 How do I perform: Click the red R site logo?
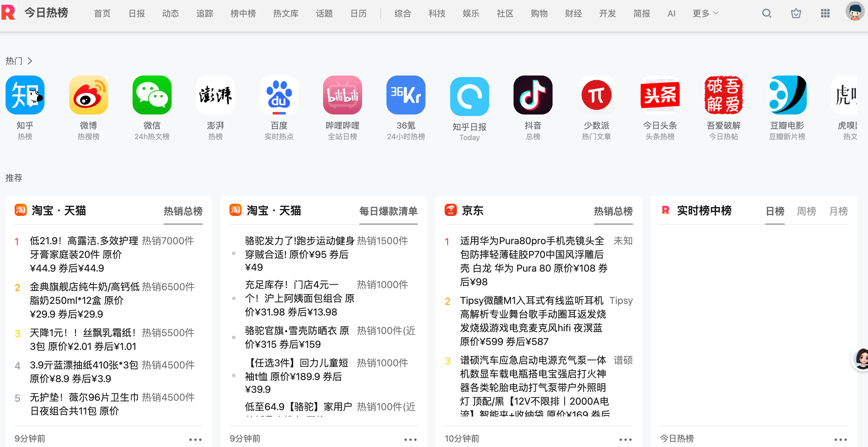9,12
